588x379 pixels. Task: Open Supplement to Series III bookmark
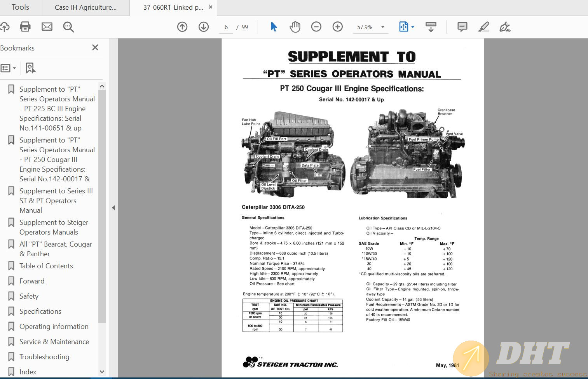tap(56, 201)
